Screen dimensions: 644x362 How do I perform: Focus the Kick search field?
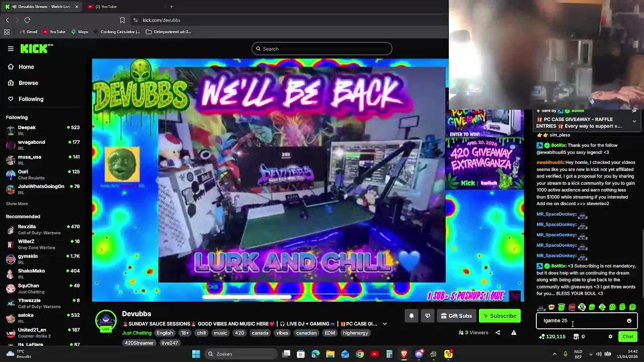322,49
